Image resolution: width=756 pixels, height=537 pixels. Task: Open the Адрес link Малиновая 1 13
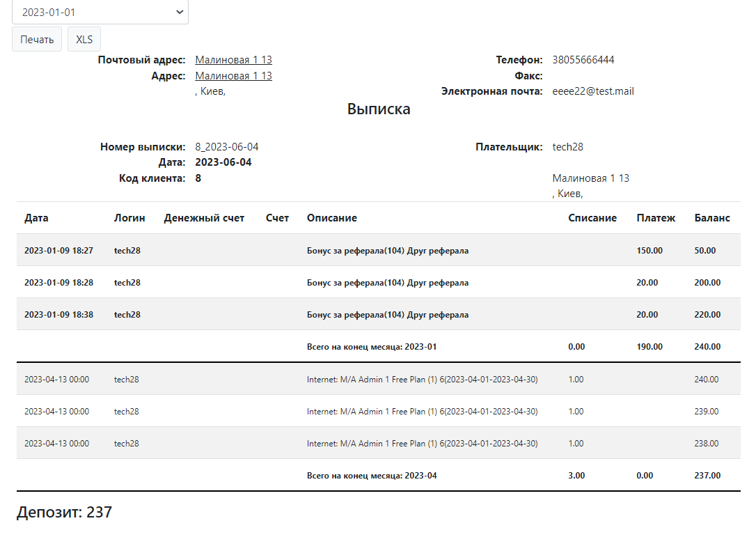[x=233, y=76]
